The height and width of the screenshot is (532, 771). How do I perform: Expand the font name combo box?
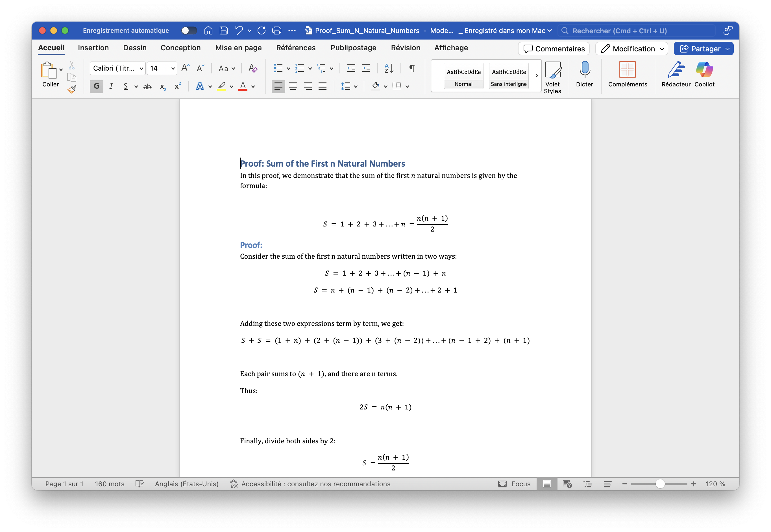tap(141, 68)
